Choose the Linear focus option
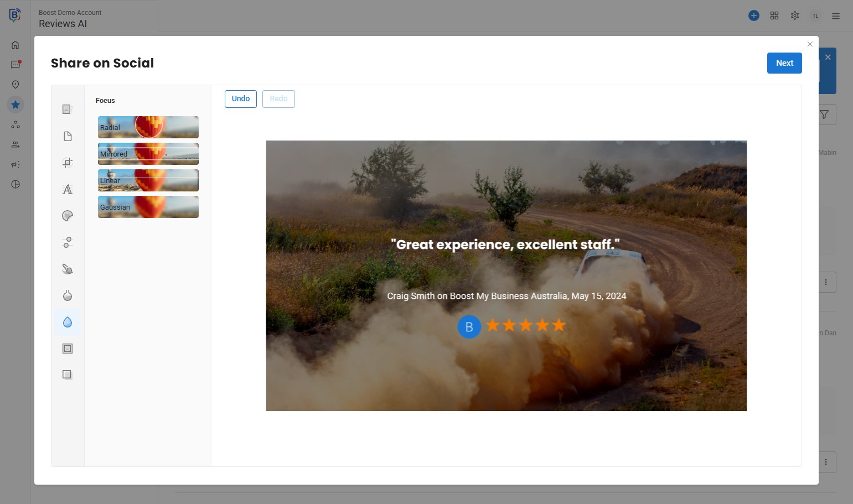The height and width of the screenshot is (504, 853). (x=148, y=180)
